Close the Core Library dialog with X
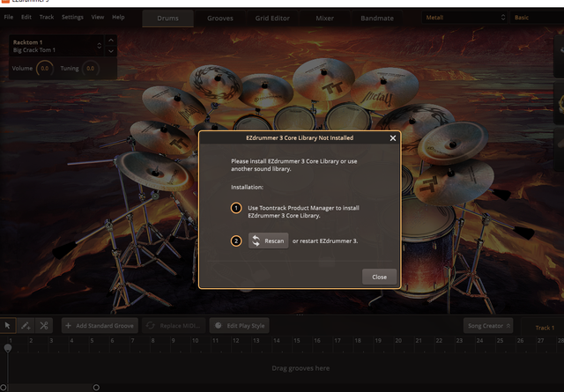This screenshot has height=392, width=564. (393, 138)
